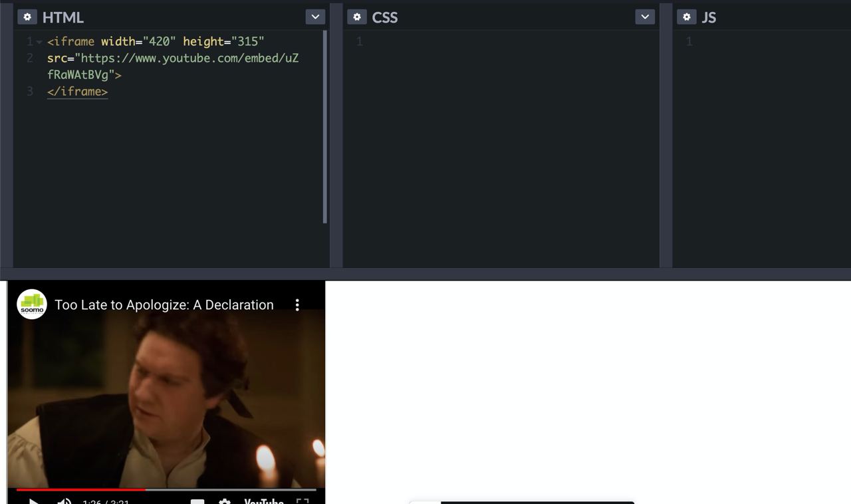
Task: Click the youtube.com embed src URL
Action: pos(173,66)
